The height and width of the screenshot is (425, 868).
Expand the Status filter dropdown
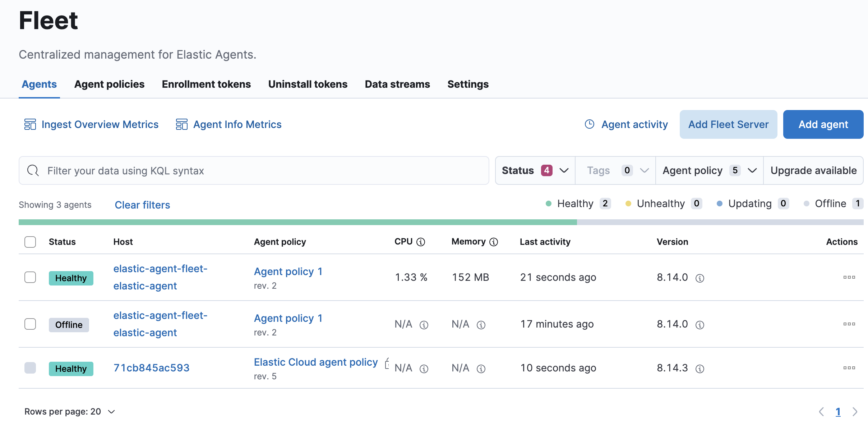point(535,170)
